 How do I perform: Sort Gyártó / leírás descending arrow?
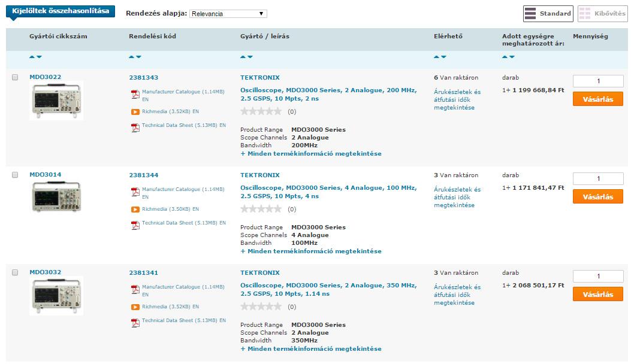(x=250, y=57)
